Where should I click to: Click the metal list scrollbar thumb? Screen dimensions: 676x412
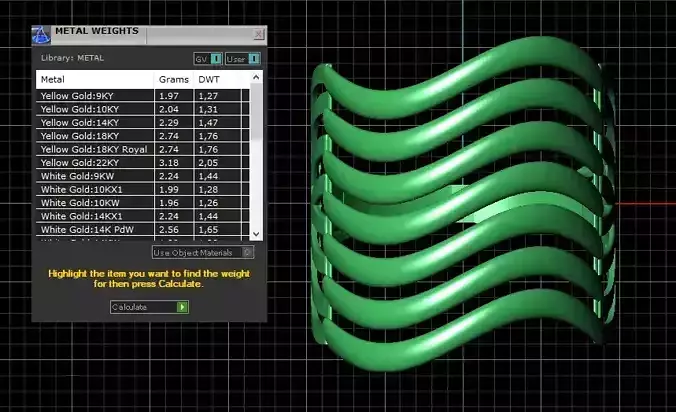click(256, 112)
